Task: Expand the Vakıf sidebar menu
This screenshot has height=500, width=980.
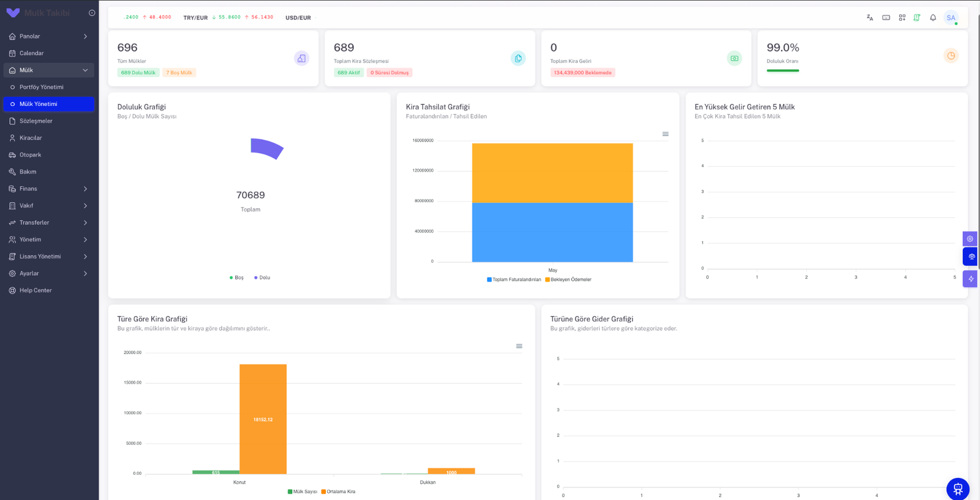Action: coord(49,206)
